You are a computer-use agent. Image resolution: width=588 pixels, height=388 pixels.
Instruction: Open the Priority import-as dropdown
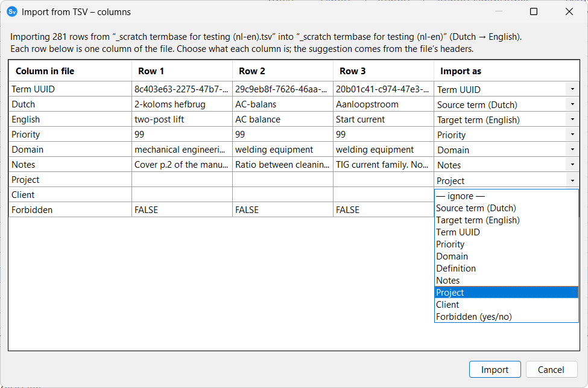pos(572,135)
